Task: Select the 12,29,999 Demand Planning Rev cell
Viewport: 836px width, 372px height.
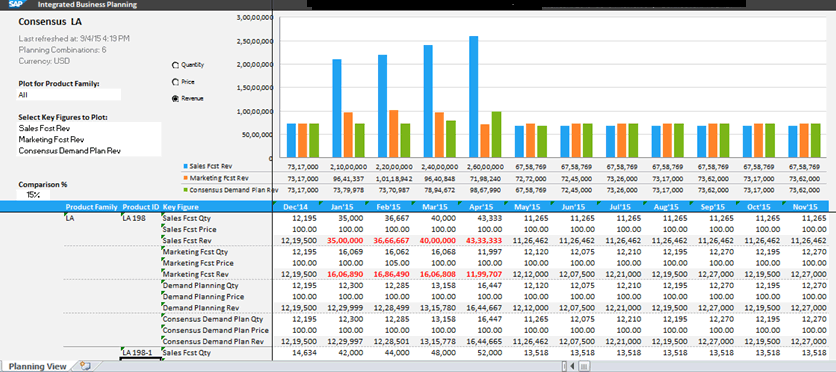Action: point(346,308)
